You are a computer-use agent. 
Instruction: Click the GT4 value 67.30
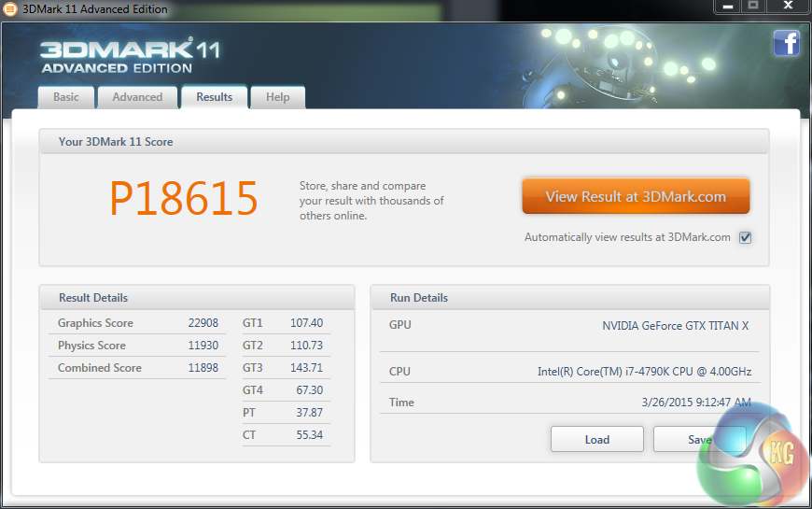(x=310, y=389)
